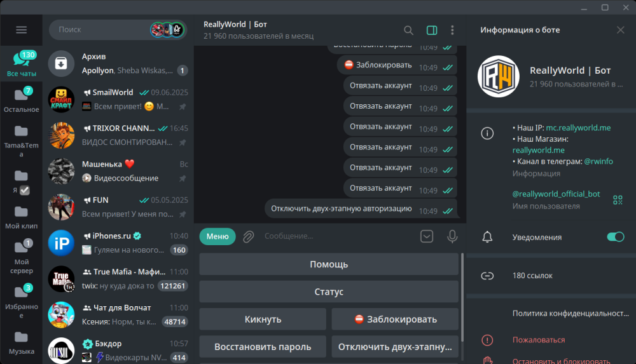Viewport: 636px width, 364px height.
Task: Click the info circle icon
Action: click(487, 133)
